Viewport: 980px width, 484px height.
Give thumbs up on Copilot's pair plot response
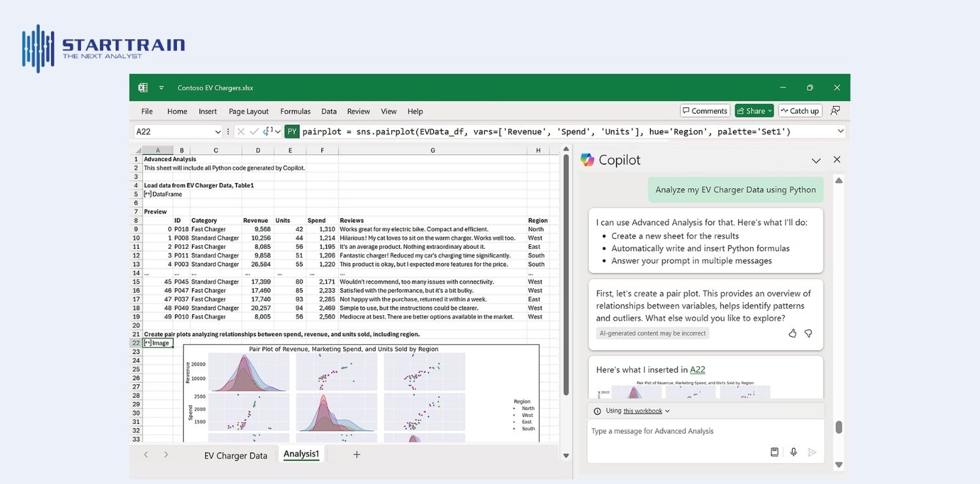792,333
